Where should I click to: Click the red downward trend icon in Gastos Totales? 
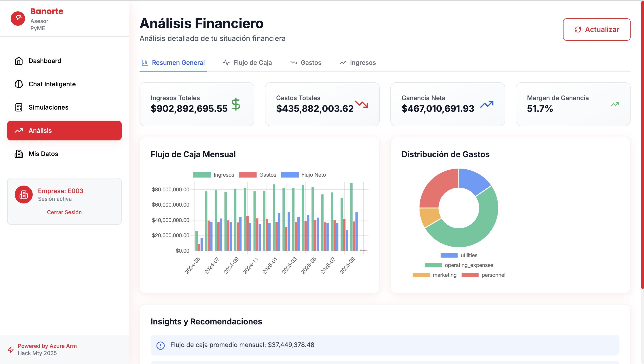pos(362,104)
